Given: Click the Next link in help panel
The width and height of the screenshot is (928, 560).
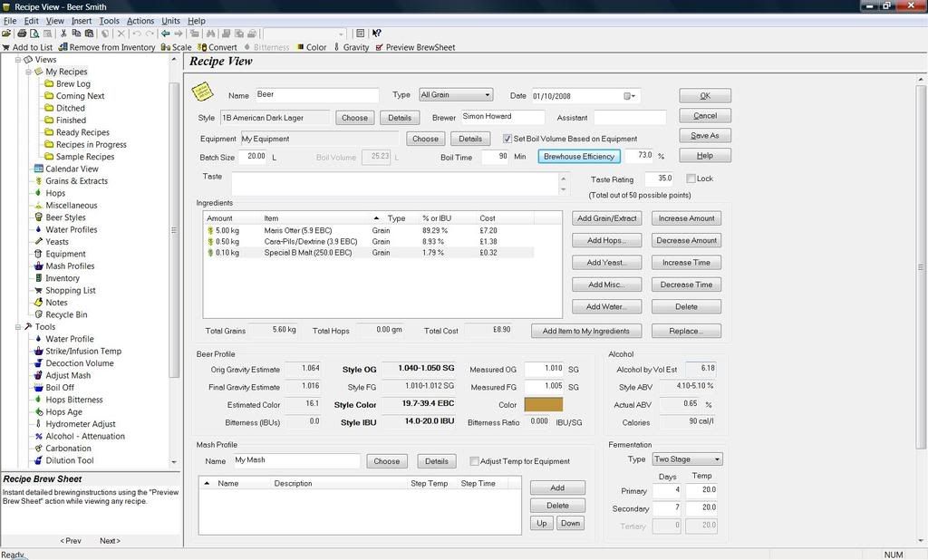Looking at the screenshot, I should point(110,540).
